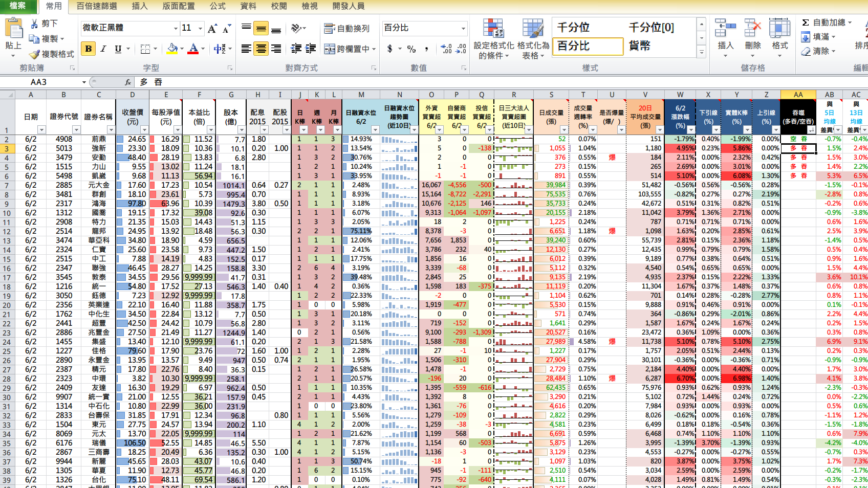Image resolution: width=868 pixels, height=488 pixels.
Task: Increase decimal places icon
Action: [446, 49]
